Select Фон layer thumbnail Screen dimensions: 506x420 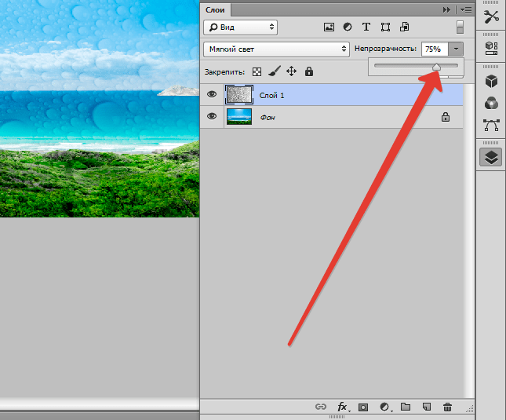point(239,117)
